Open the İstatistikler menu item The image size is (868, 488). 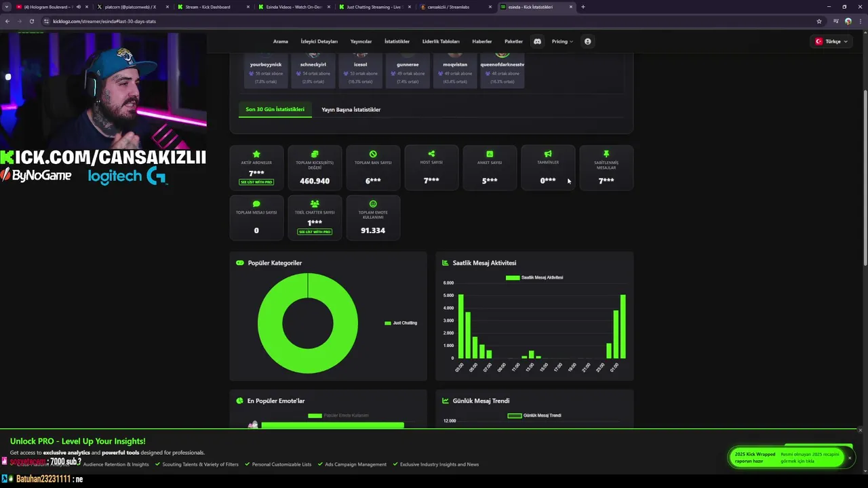[397, 41]
